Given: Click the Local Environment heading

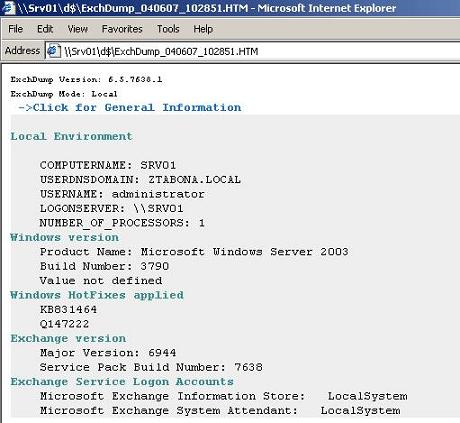Looking at the screenshot, I should [71, 136].
